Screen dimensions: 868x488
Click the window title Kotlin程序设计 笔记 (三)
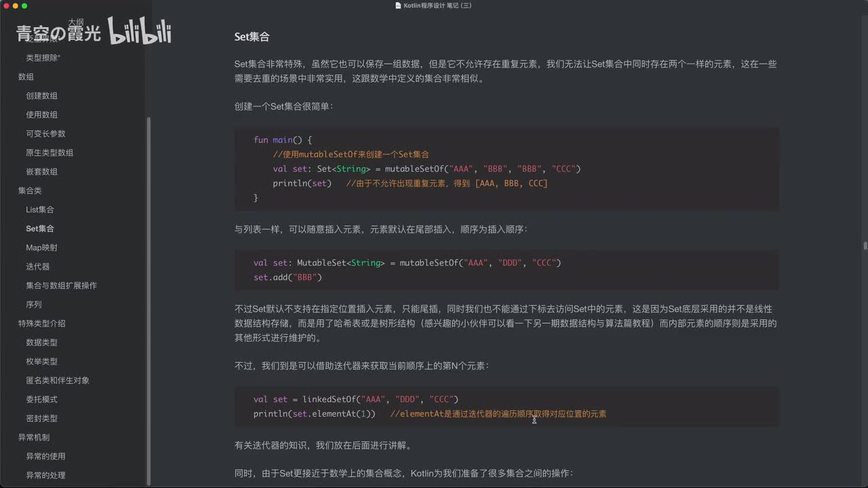437,5
